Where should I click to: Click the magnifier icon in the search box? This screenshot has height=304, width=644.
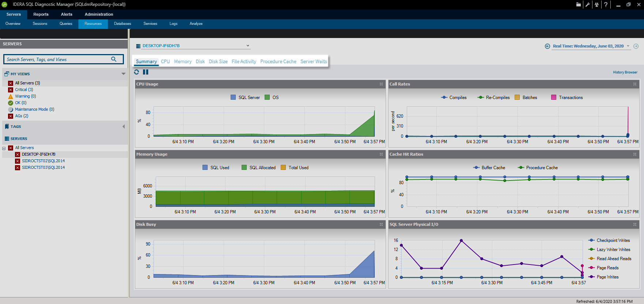click(114, 59)
